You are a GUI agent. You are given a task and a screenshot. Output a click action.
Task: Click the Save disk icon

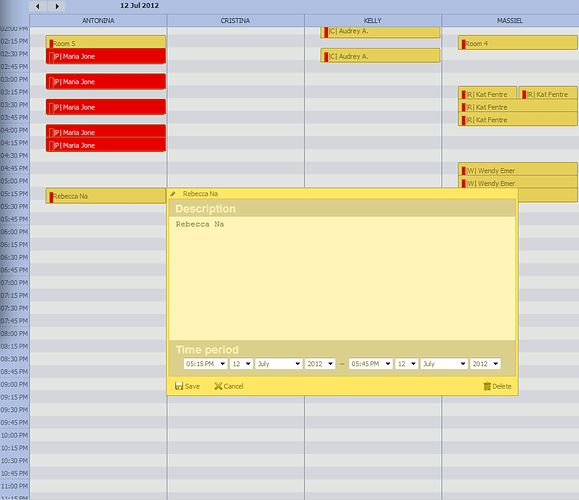pos(179,386)
